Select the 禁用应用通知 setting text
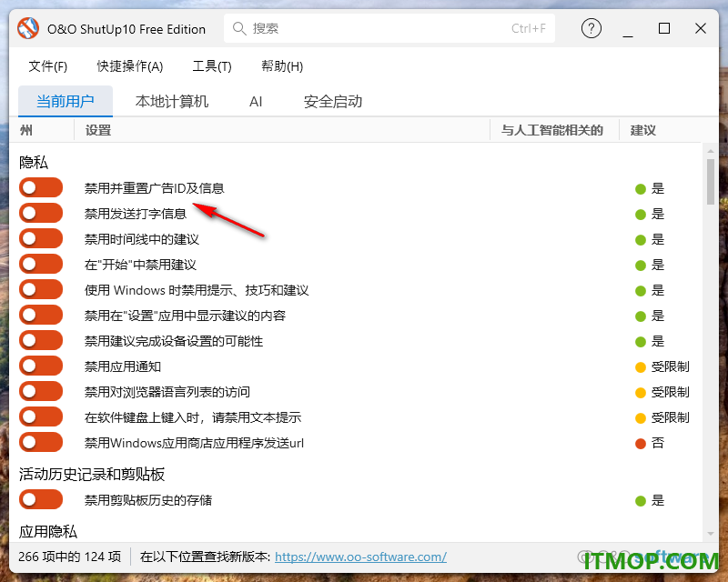 (123, 366)
